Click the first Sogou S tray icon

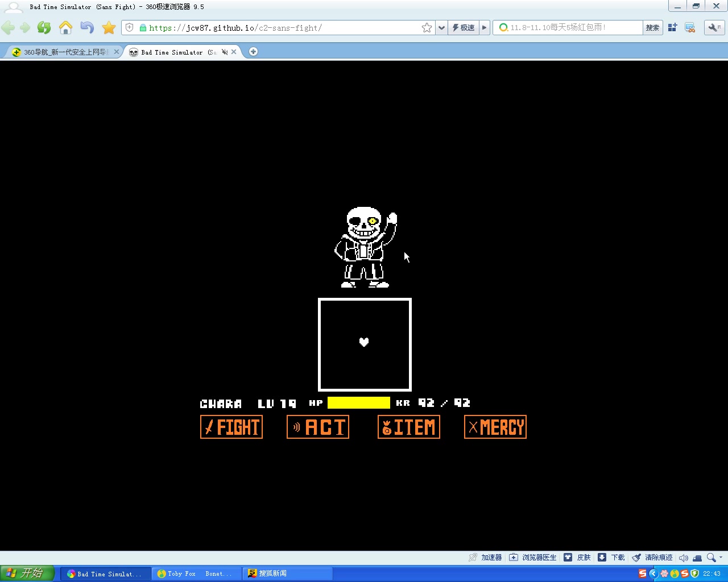click(x=643, y=573)
